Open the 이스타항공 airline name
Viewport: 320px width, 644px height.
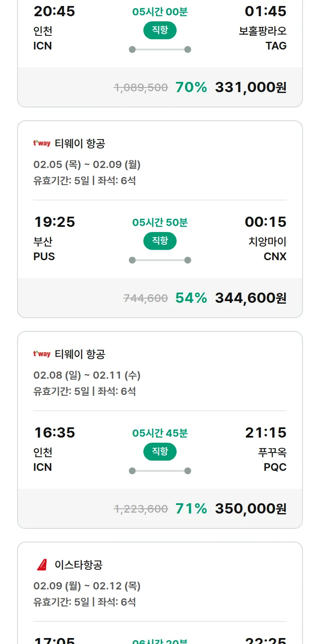point(79,565)
